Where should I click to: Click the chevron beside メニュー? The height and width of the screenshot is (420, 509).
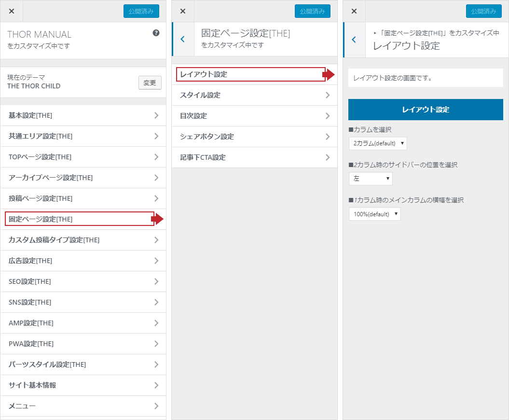(156, 406)
